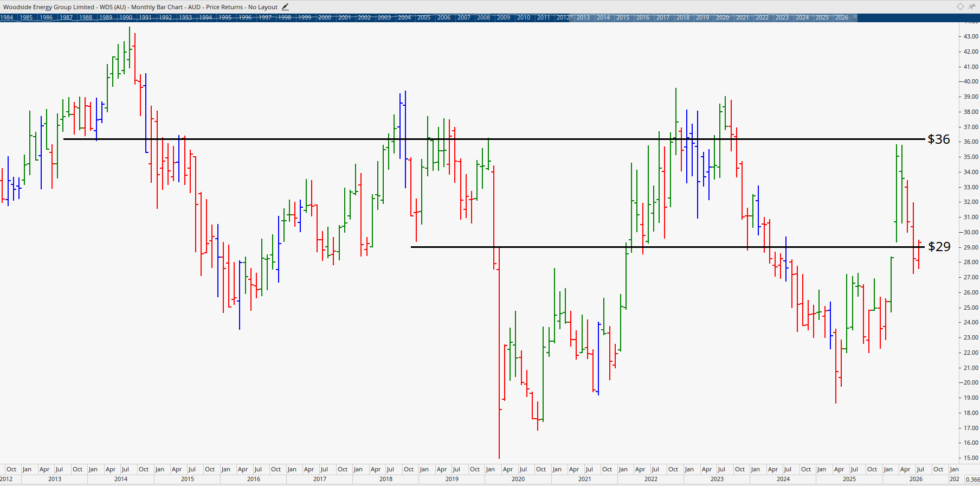This screenshot has width=980, height=486.
Task: Jump to 2004 in the overview timeline
Action: pyautogui.click(x=404, y=17)
